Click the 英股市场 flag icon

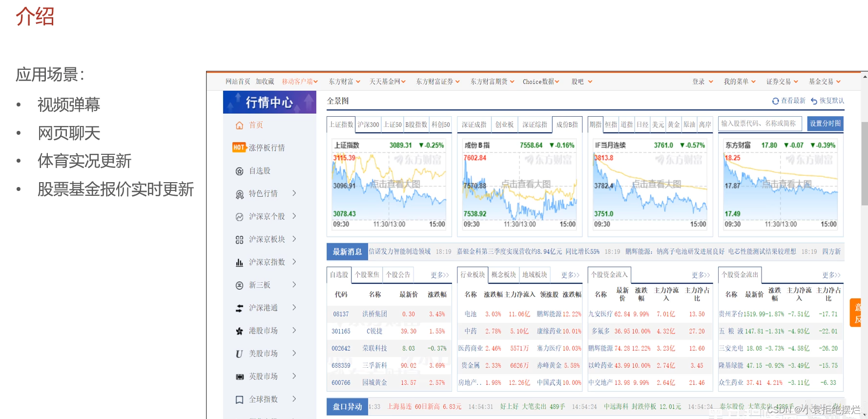tap(239, 377)
